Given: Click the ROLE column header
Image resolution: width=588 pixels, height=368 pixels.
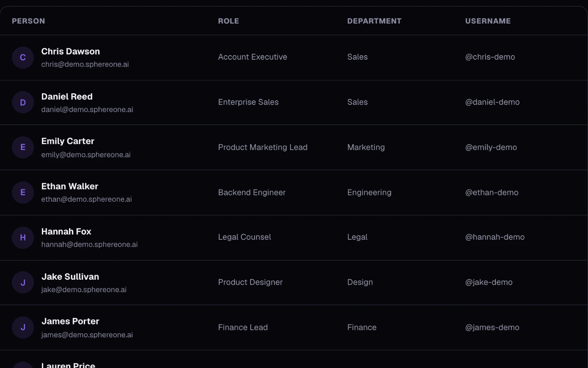Looking at the screenshot, I should click(x=229, y=21).
